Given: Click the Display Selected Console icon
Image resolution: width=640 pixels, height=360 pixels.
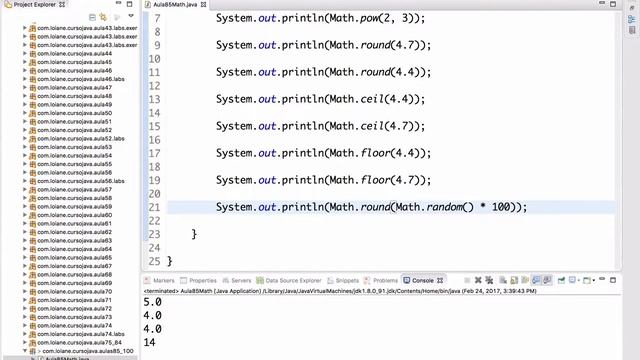Looking at the screenshot, I should (572, 280).
